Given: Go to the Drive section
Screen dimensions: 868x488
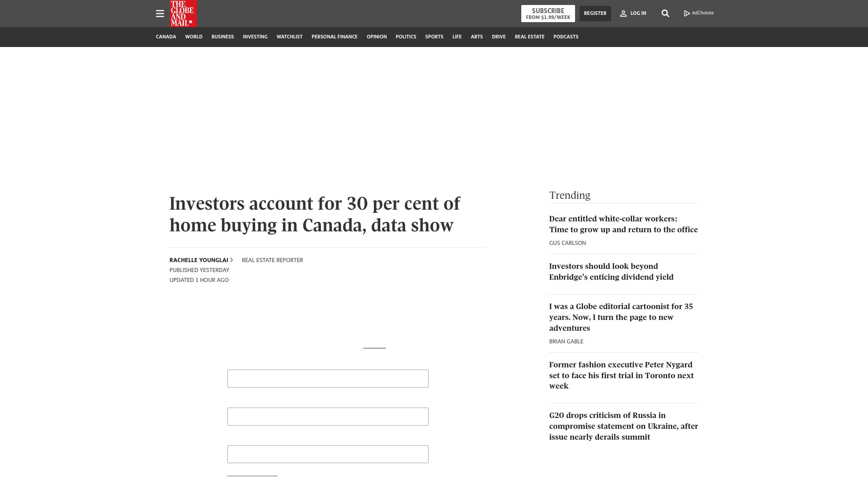Looking at the screenshot, I should [x=499, y=37].
